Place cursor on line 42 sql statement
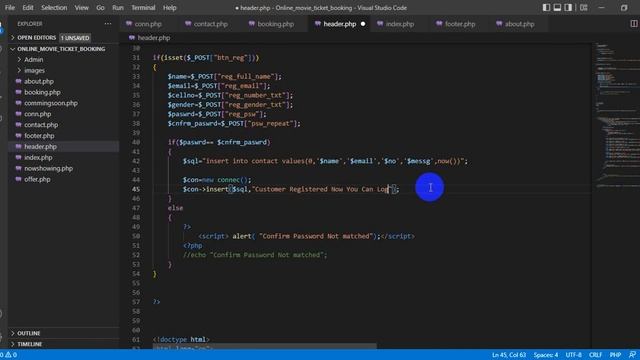This screenshot has width=640, height=360. pos(325,161)
